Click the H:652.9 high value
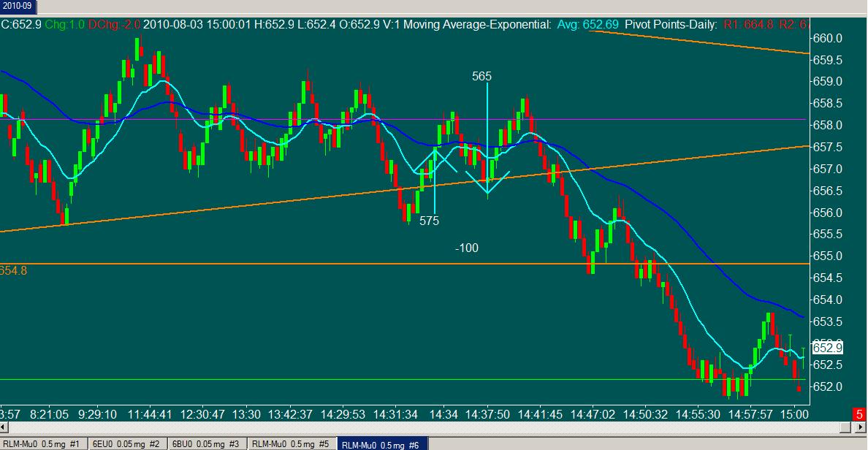The height and width of the screenshot is (450, 868). pos(274,24)
